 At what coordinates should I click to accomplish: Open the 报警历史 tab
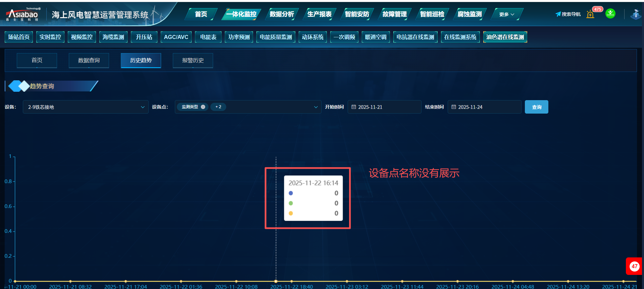click(x=193, y=60)
